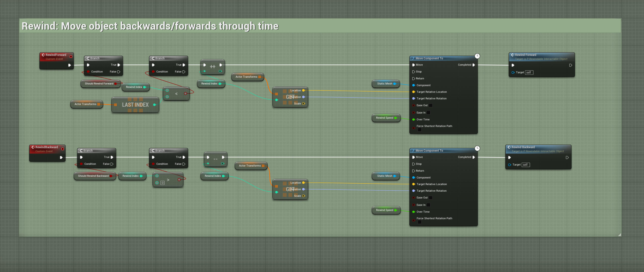Select the Should Rewind Forward variable node
This screenshot has width=644, height=272.
tap(99, 84)
